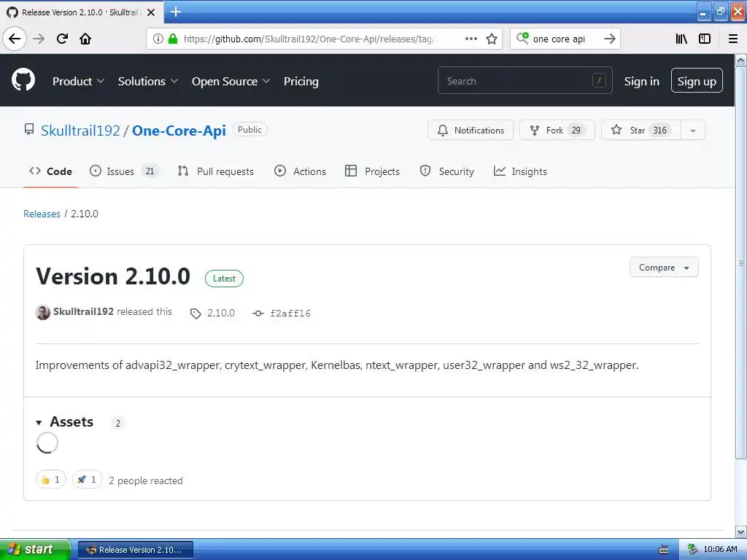747x560 pixels.
Task: Click the Public repository badge
Action: (249, 130)
